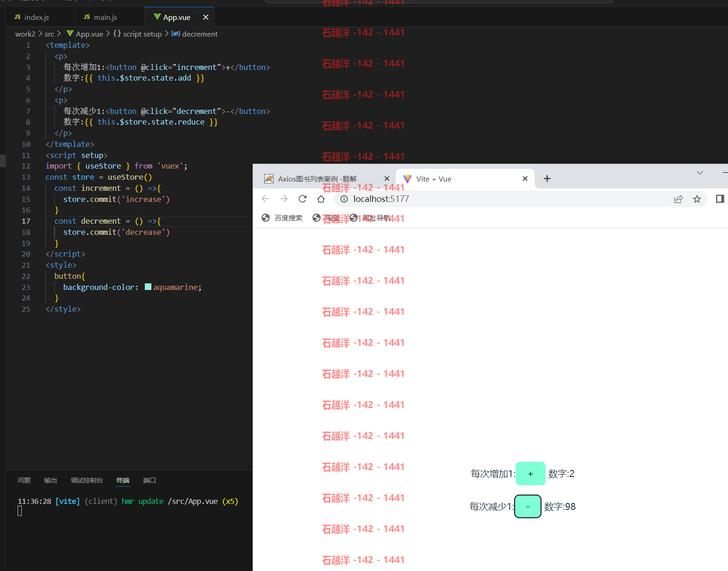Open 百度搜索 bookmark
728x571 pixels.
pos(282,218)
